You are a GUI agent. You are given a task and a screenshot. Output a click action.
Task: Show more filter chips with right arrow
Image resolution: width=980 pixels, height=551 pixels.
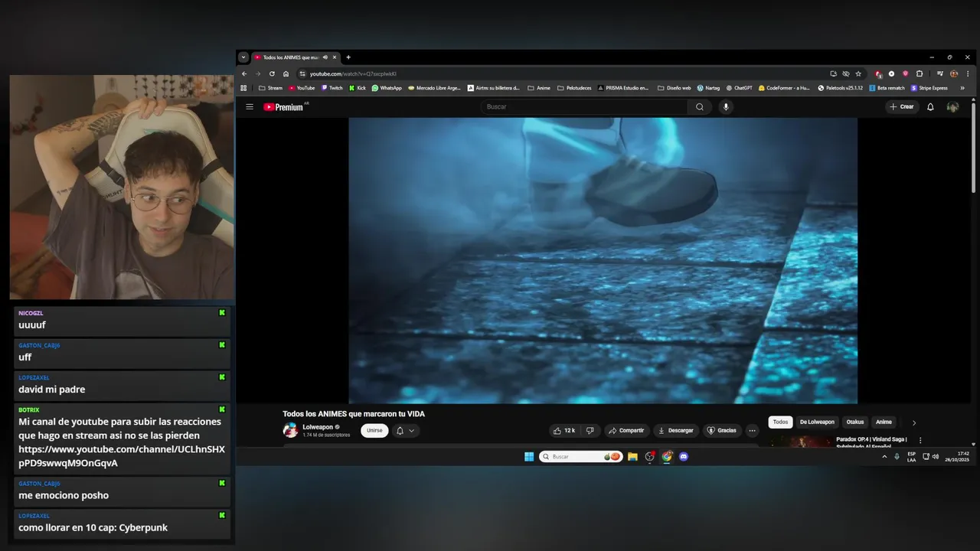[x=913, y=422]
